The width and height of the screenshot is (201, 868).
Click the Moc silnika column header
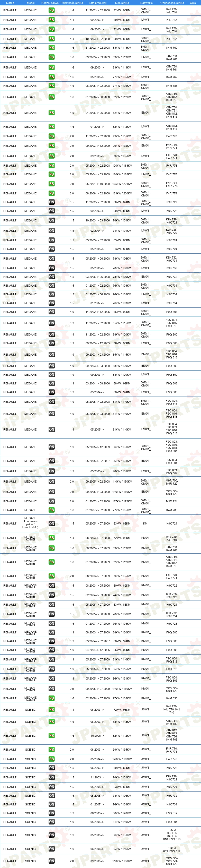coord(122,3)
